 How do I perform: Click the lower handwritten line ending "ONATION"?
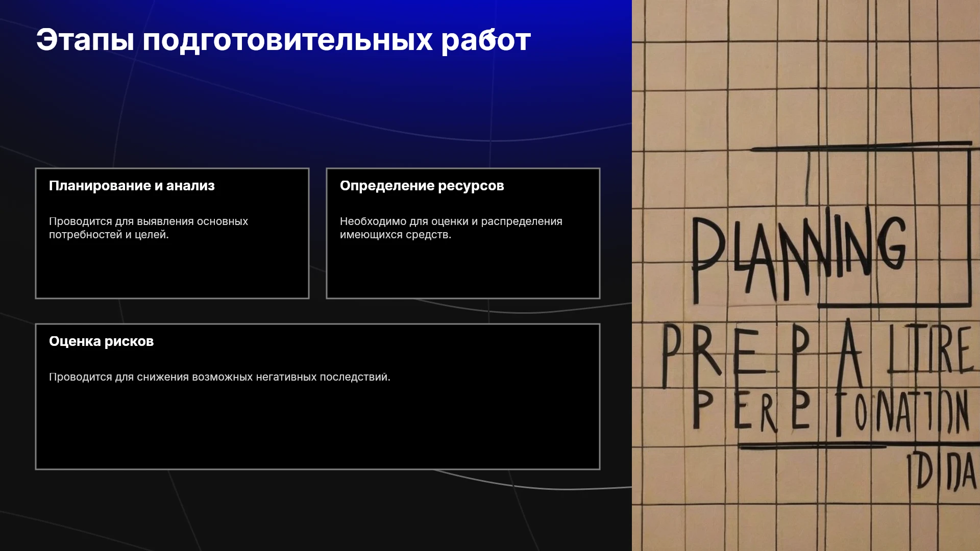[x=829, y=411]
